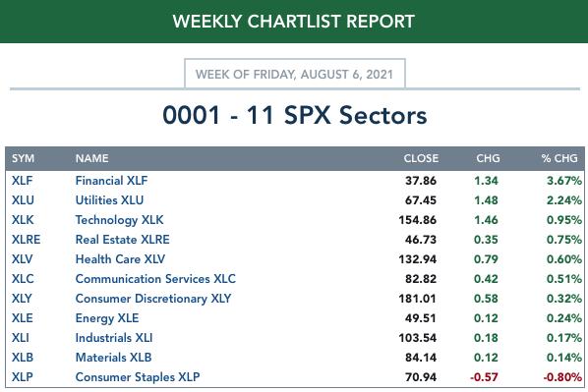Image resolution: width=588 pixels, height=392 pixels.
Task: Select the XLI symbol link
Action: coord(21,338)
